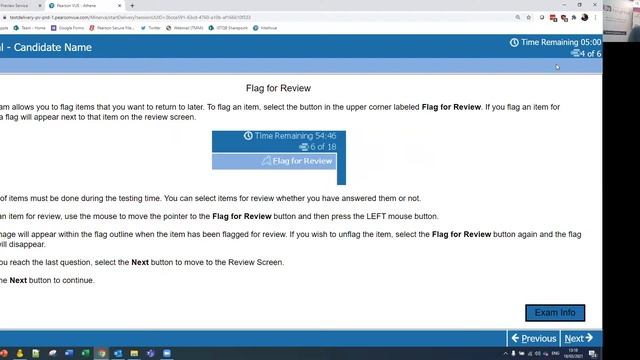Image resolution: width=640 pixels, height=360 pixels.
Task: Open the Twitter bookmark
Action: pos(151,28)
